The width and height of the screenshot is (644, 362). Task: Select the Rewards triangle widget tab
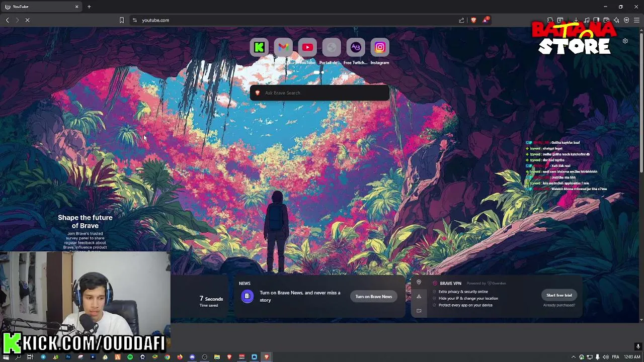(419, 297)
